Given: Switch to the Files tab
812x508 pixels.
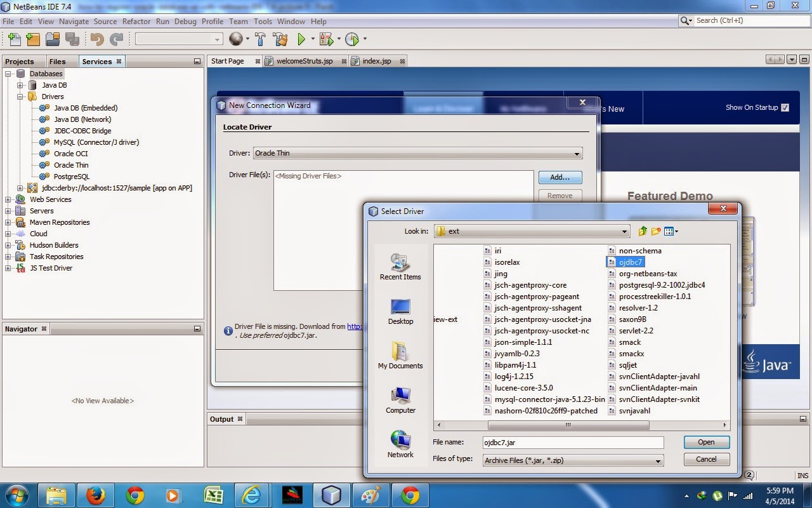Looking at the screenshot, I should click(57, 62).
